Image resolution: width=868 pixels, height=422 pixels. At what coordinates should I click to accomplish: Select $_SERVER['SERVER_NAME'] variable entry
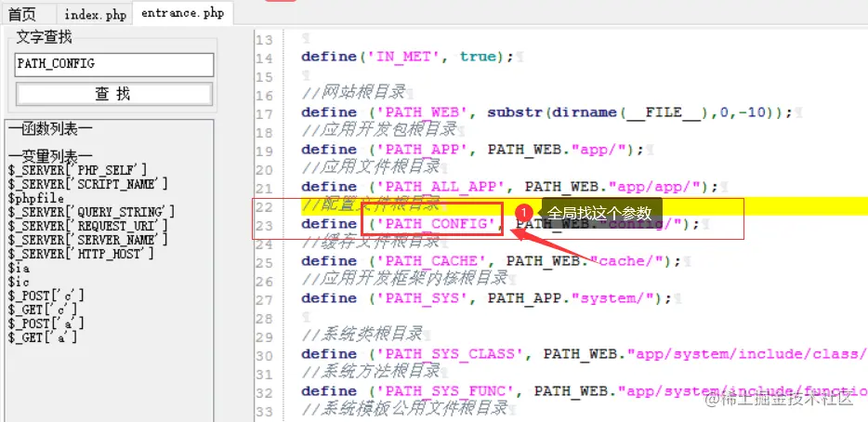(x=88, y=240)
